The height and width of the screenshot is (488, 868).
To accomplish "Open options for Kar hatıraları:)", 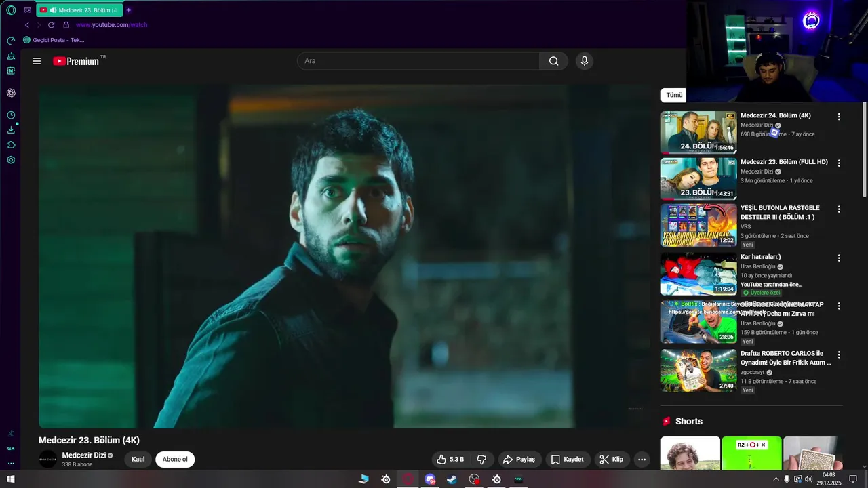I will 839,258.
